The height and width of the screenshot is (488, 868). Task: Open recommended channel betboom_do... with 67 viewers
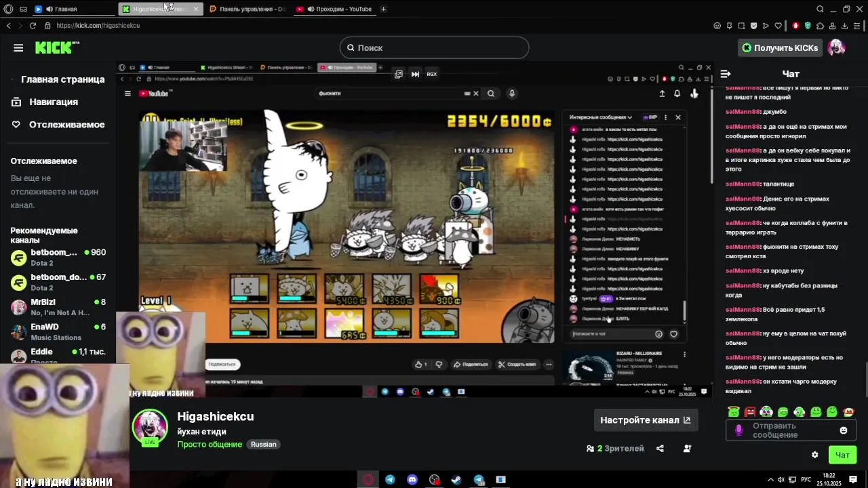click(x=58, y=282)
